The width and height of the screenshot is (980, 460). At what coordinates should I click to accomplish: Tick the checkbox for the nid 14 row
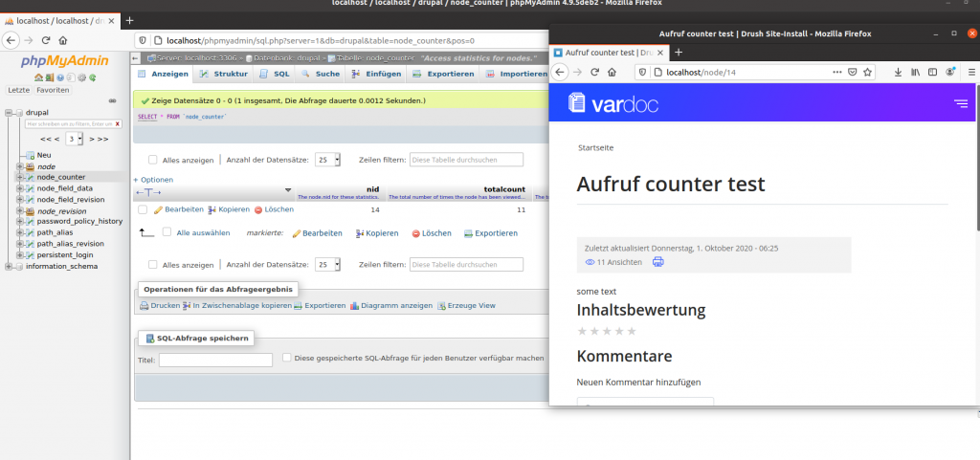(143, 209)
